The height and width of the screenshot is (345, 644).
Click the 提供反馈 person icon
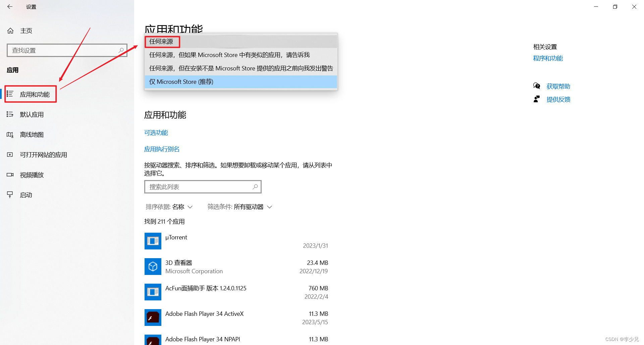537,99
